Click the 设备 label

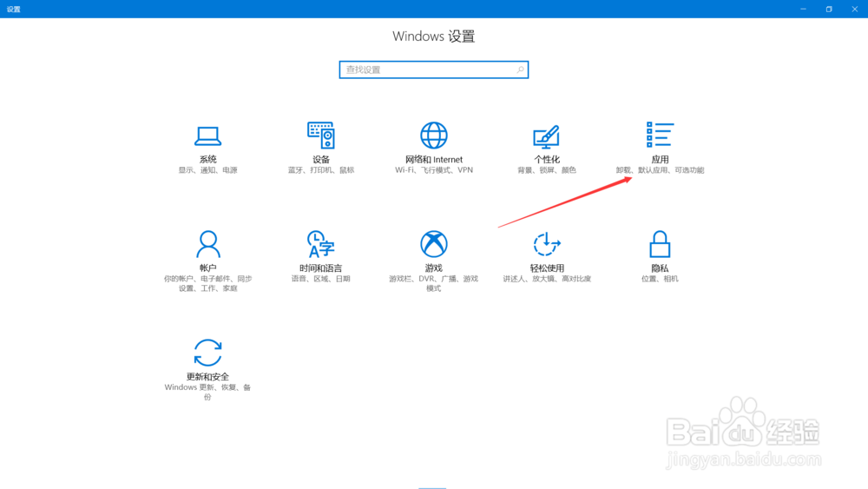pos(321,160)
